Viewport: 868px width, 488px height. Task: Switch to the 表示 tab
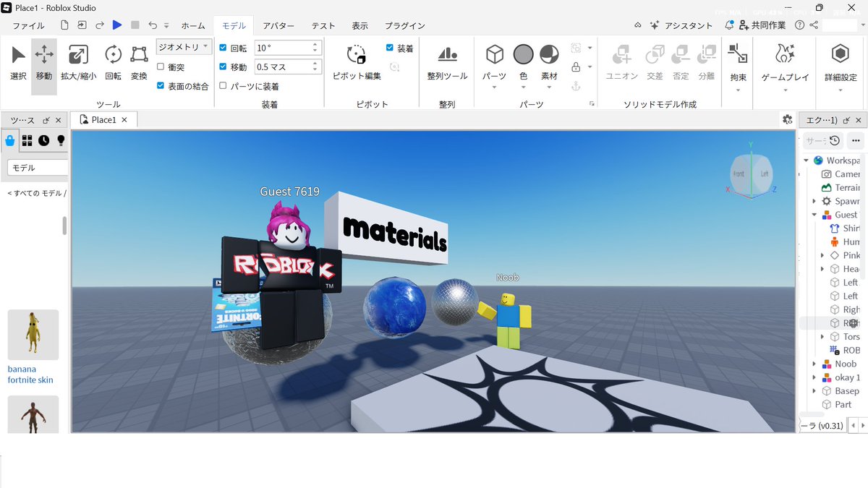tap(359, 25)
